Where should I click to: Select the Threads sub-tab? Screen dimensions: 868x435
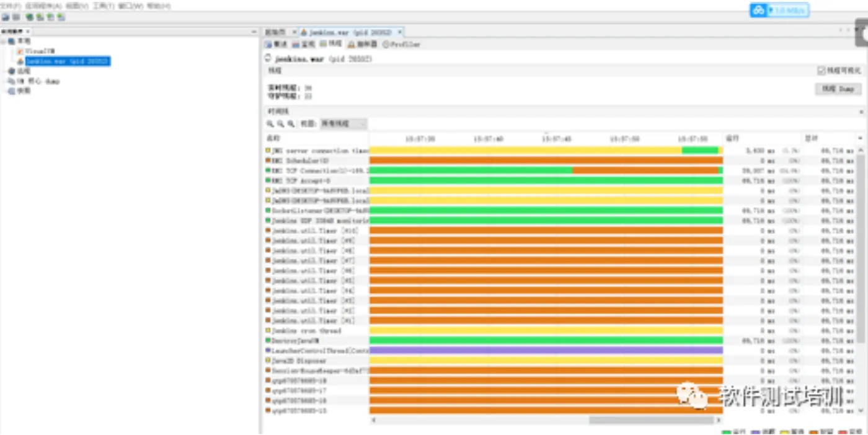coord(331,44)
